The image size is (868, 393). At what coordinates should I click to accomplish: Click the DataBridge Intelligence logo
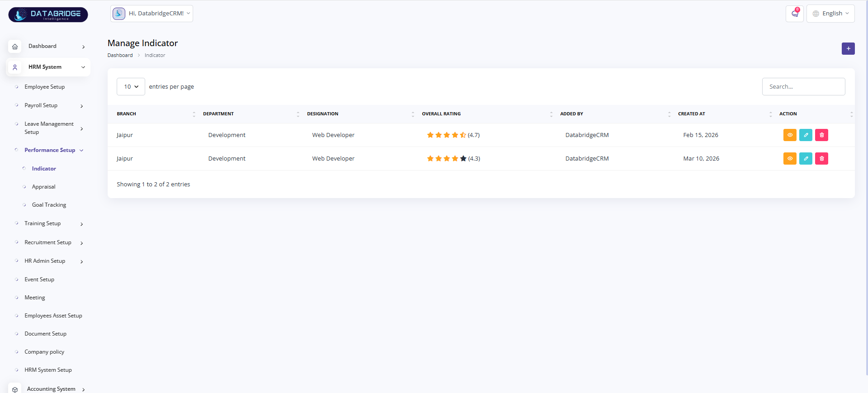click(48, 14)
